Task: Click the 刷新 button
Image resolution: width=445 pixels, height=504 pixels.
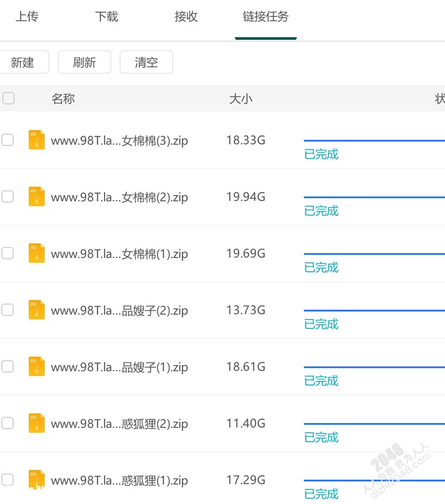Action: (x=84, y=62)
